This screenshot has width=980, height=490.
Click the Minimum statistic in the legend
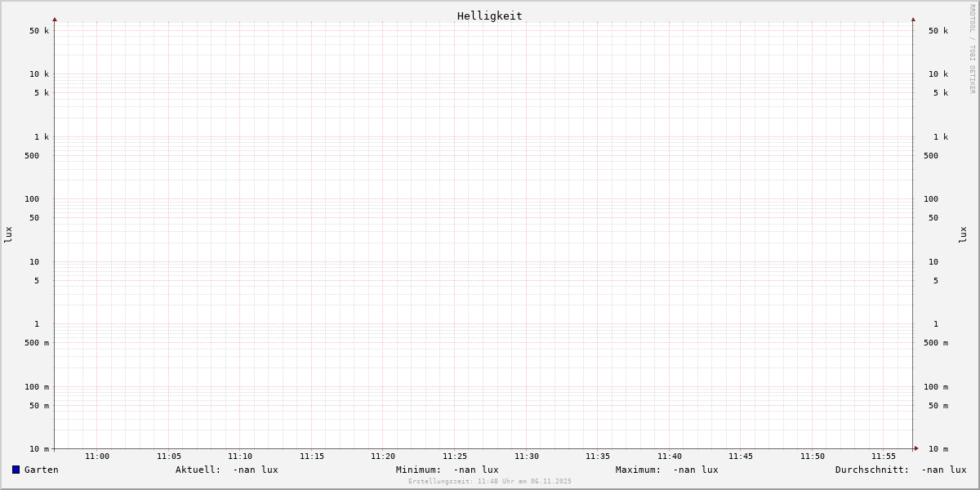(447, 470)
